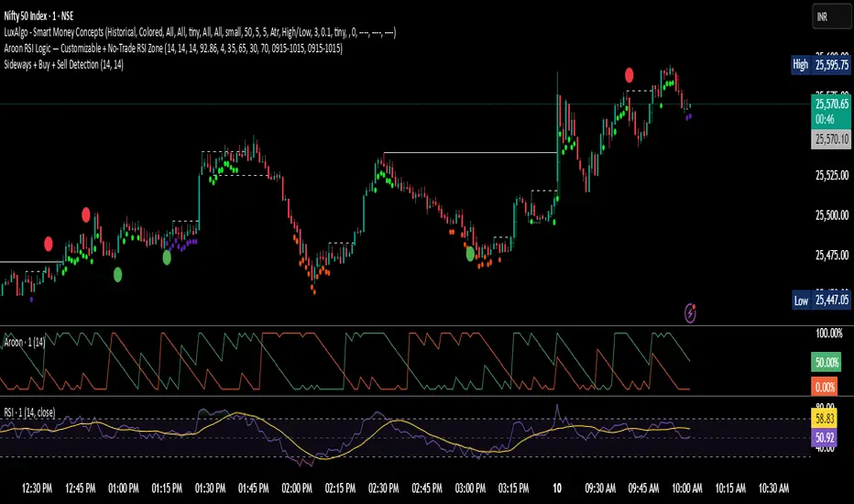Click the 01:00 PM time axis label
854x504 pixels.
(x=124, y=488)
